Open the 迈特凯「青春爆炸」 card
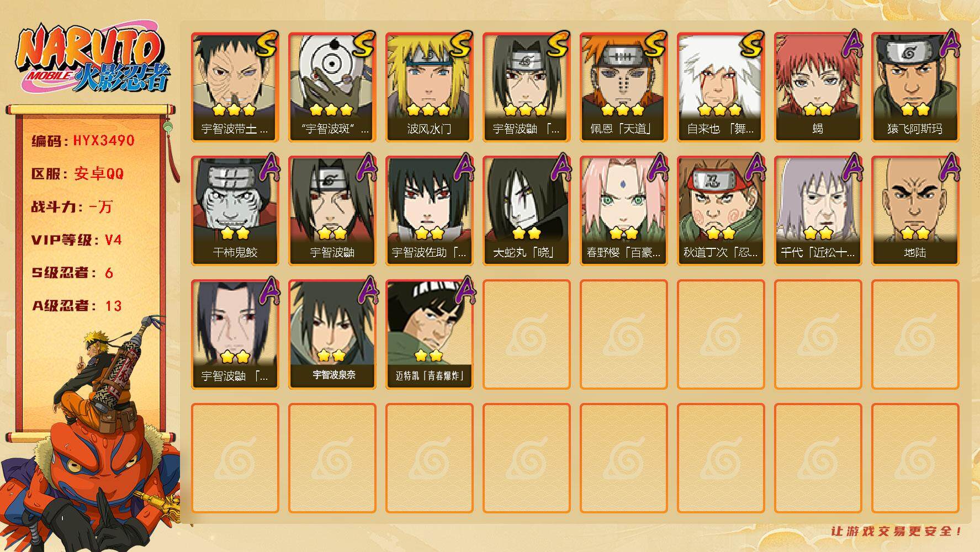Screen dimensions: 980x552 (x=430, y=335)
